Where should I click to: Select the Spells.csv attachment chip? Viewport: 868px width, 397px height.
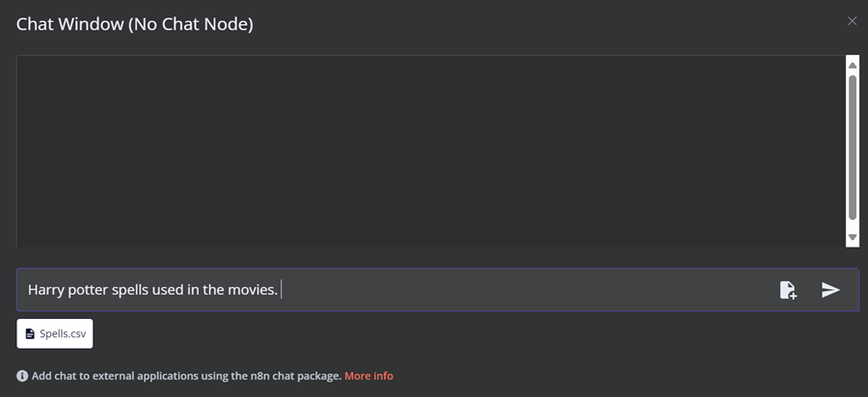click(x=55, y=334)
